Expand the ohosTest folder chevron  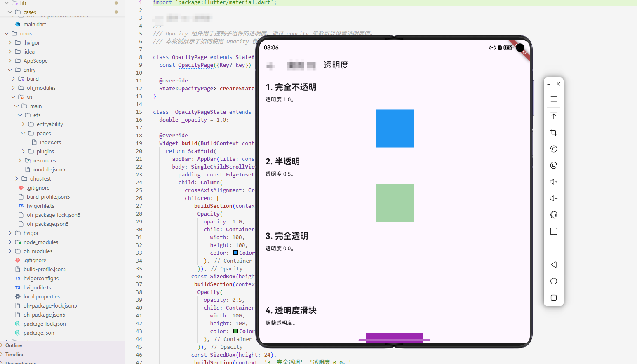pyautogui.click(x=16, y=178)
